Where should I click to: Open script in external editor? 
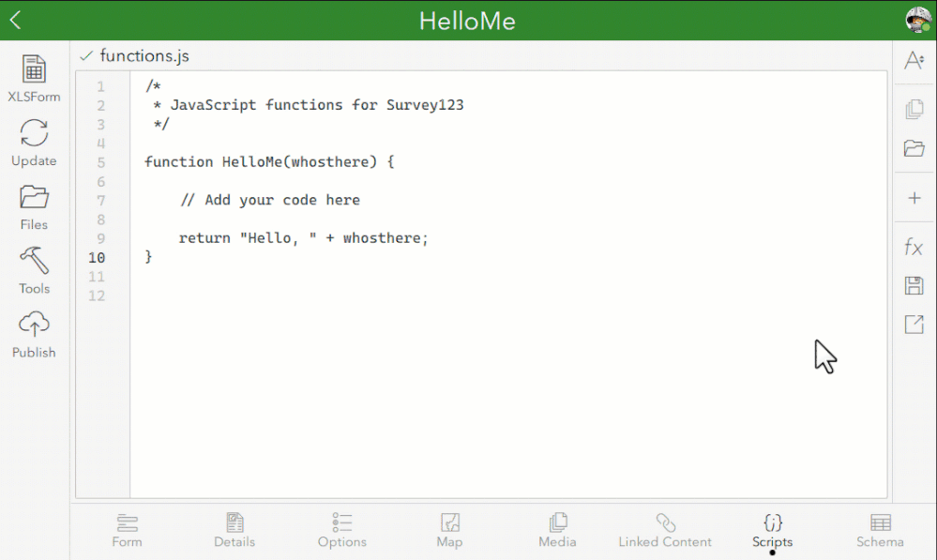tap(914, 324)
